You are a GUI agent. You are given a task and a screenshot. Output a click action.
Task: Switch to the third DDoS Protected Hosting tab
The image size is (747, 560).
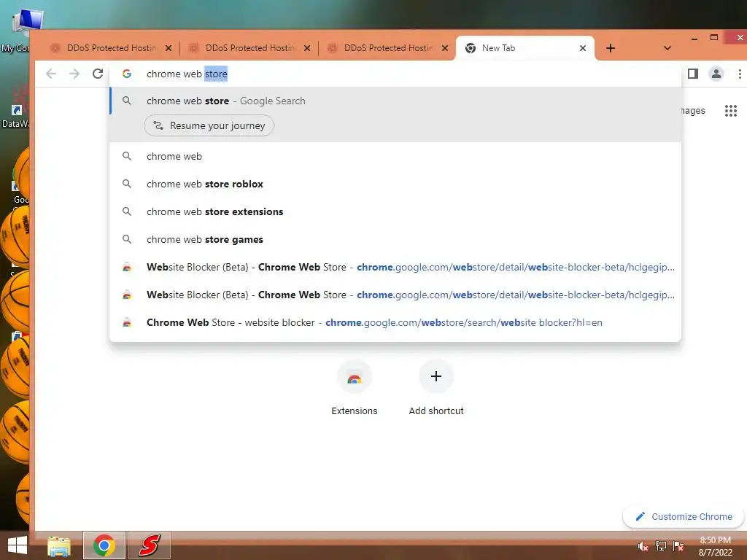(388, 48)
